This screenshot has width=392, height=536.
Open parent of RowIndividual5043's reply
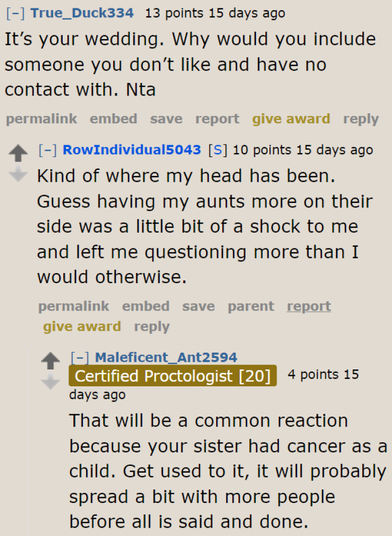point(250,306)
